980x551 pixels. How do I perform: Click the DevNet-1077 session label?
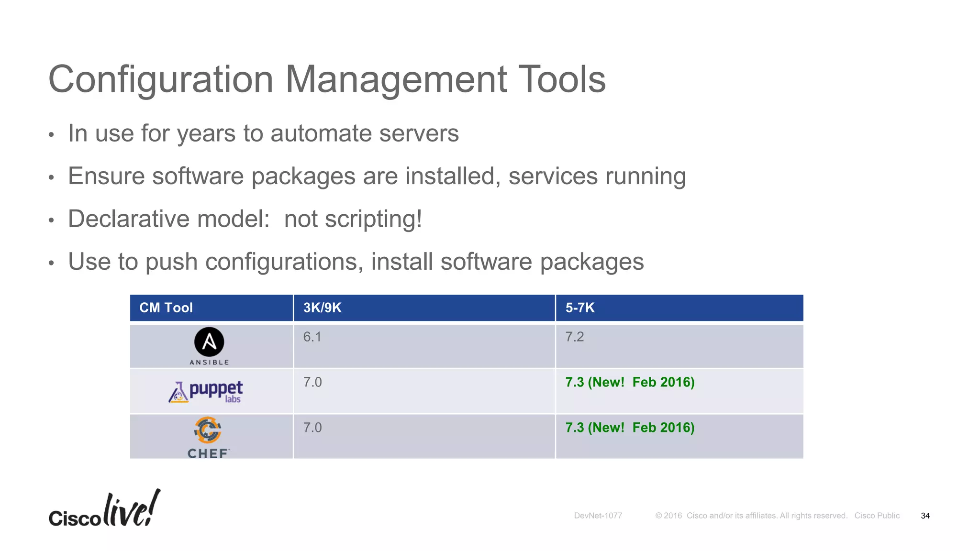click(x=598, y=516)
